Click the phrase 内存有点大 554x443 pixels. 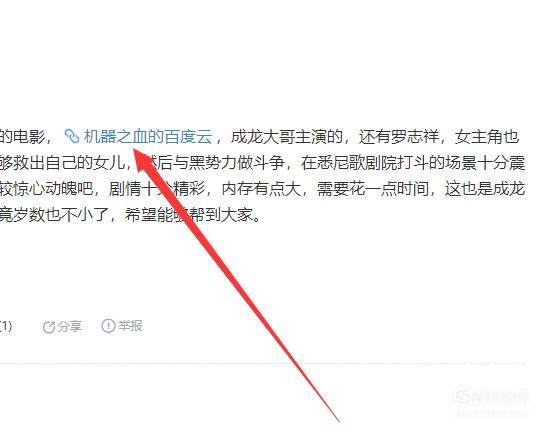[x=261, y=189]
